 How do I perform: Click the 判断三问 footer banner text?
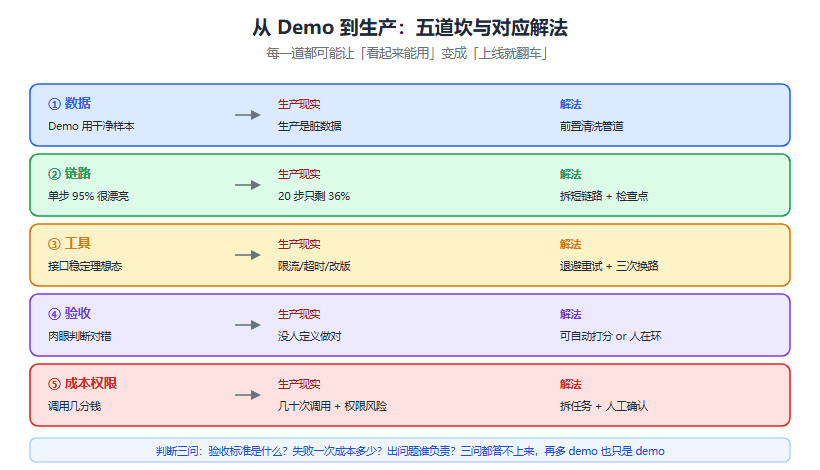point(410,451)
